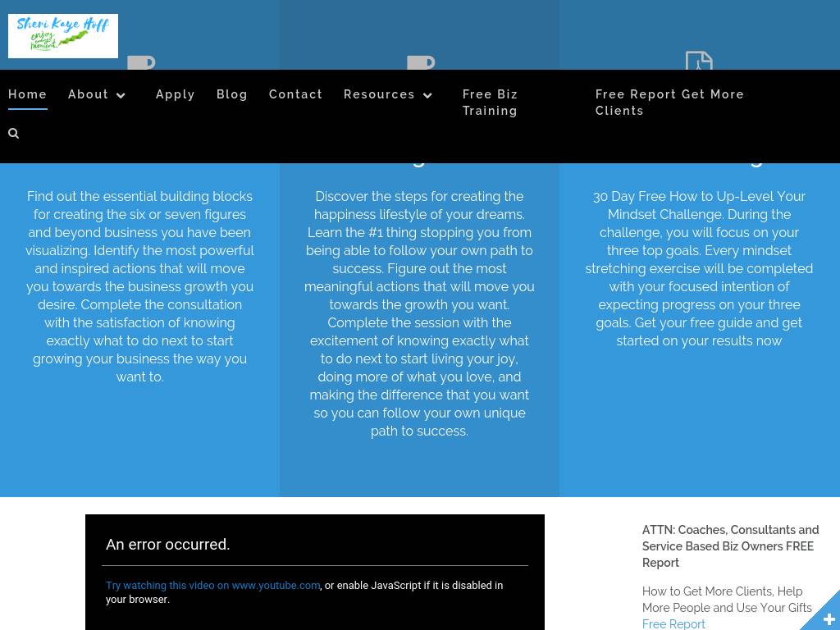Click the Free Report link in sidebar

[x=673, y=624]
